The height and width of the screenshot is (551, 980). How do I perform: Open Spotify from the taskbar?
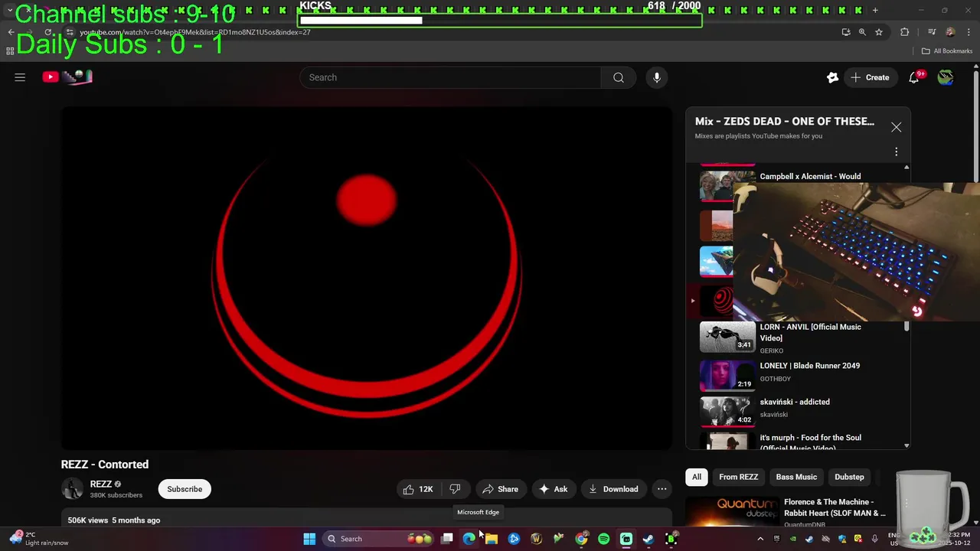tap(603, 539)
